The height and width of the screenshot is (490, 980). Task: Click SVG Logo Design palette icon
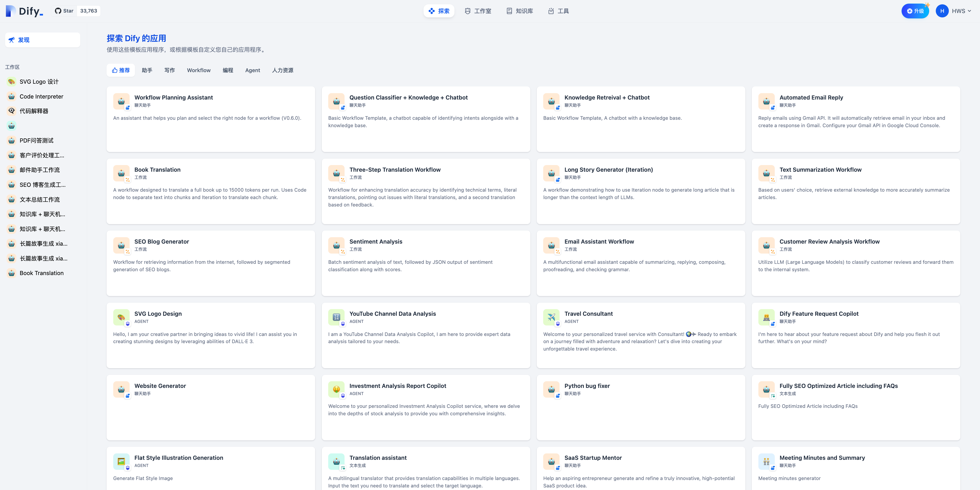click(x=121, y=317)
